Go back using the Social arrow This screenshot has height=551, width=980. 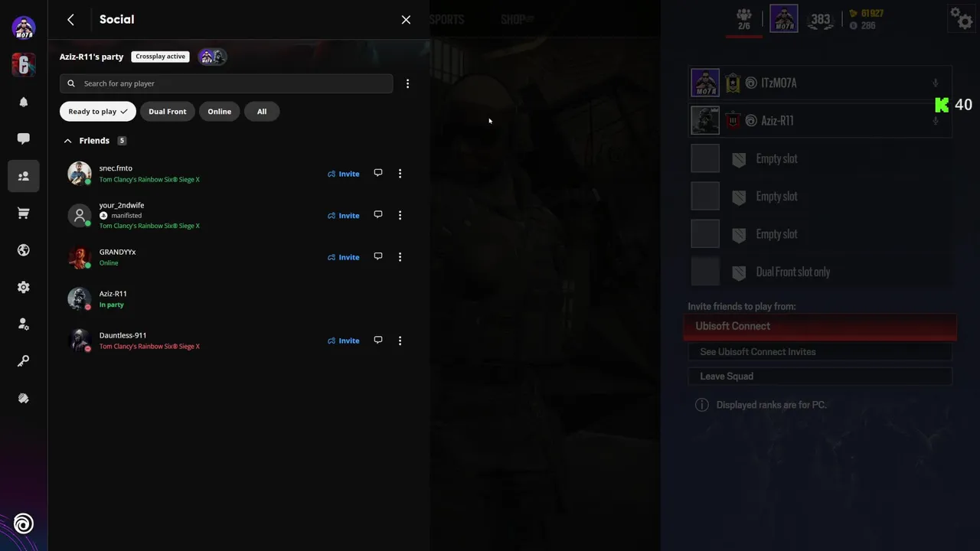pos(70,20)
